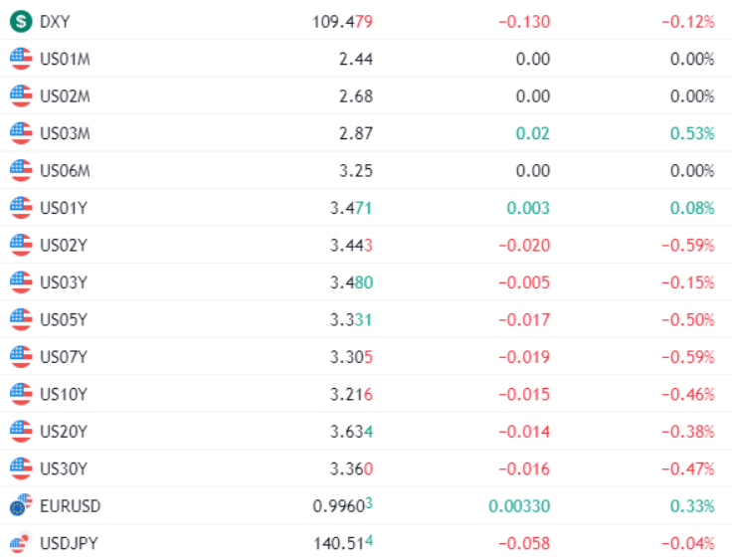Click the green dollar DXY icon

coord(21,22)
